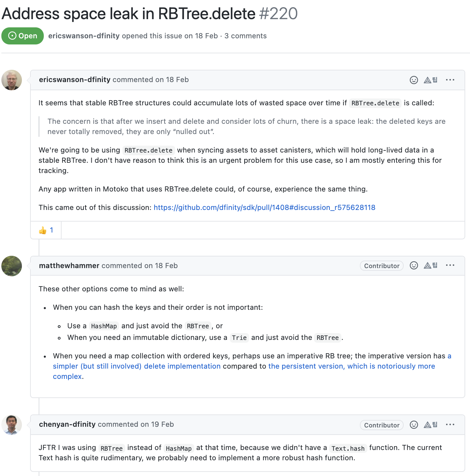Screen dimensions: 470x476
Task: Add emoji reaction to matthewhammer's comment
Action: 414,265
